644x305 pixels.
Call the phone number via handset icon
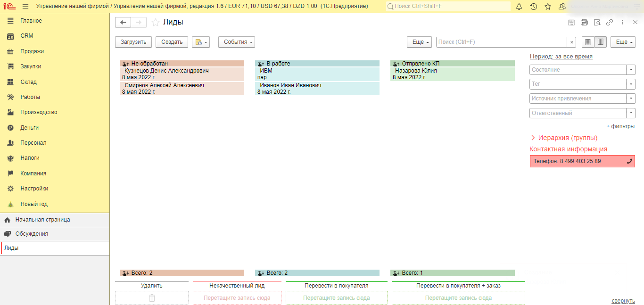(629, 161)
